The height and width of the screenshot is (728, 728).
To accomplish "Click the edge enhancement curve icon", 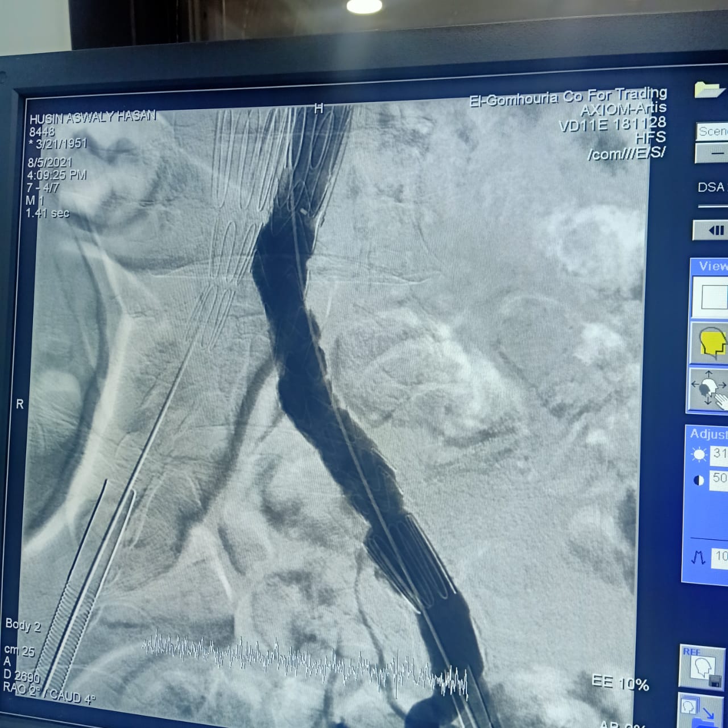I will [698, 558].
